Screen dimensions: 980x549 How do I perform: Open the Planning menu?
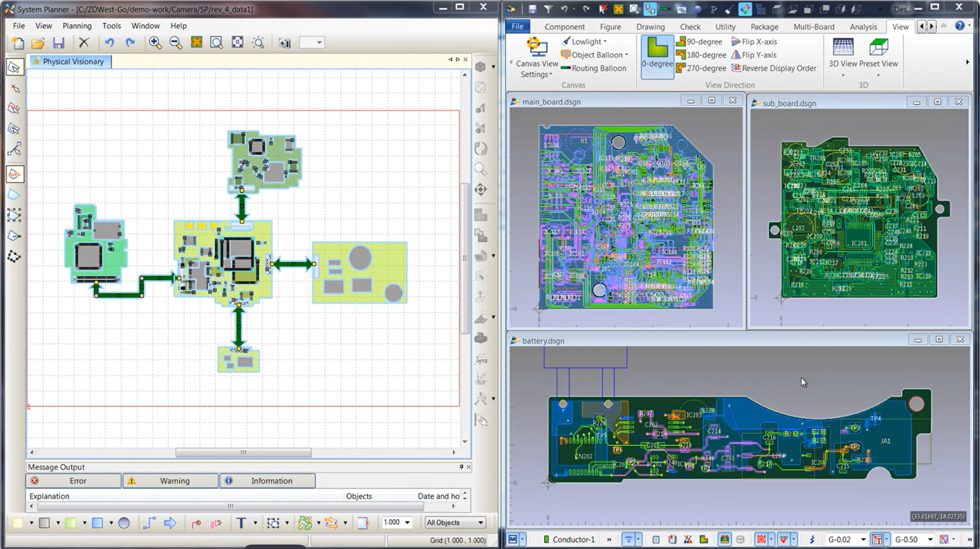77,26
